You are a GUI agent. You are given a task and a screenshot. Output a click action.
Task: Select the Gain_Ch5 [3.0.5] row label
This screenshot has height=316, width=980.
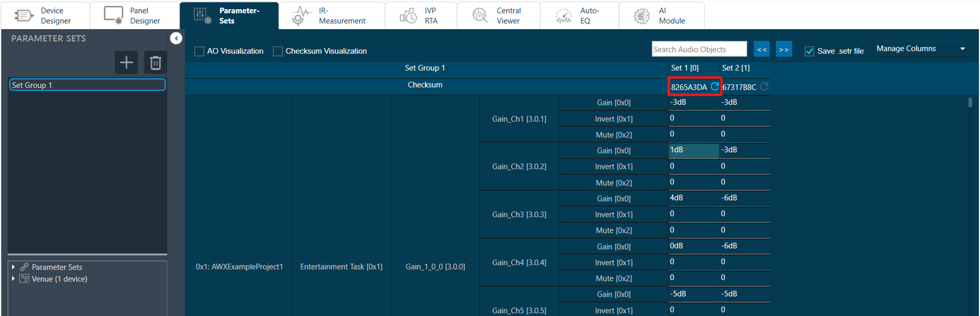tap(519, 310)
